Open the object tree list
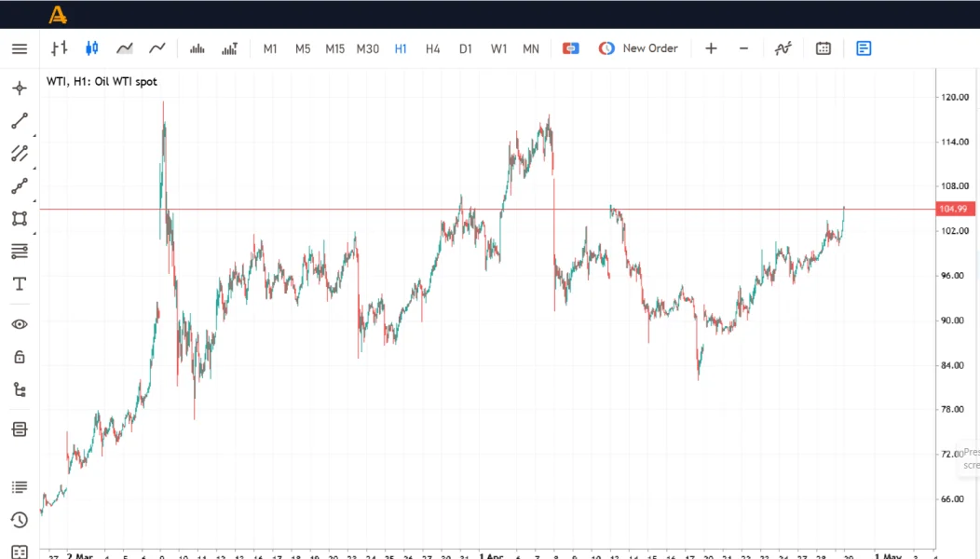The height and width of the screenshot is (559, 980). tap(20, 390)
